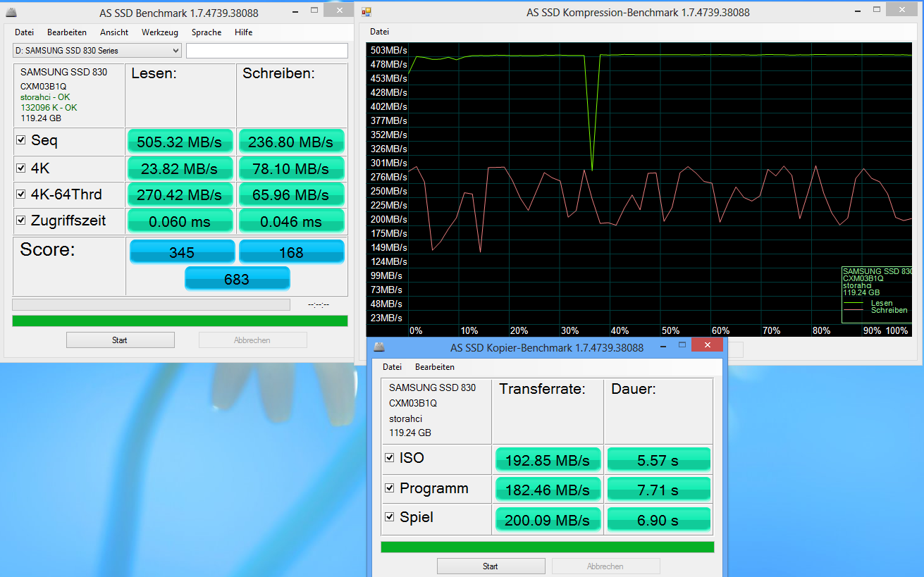924x577 pixels.
Task: Click the 'Lesen:' column header
Action: [x=154, y=73]
